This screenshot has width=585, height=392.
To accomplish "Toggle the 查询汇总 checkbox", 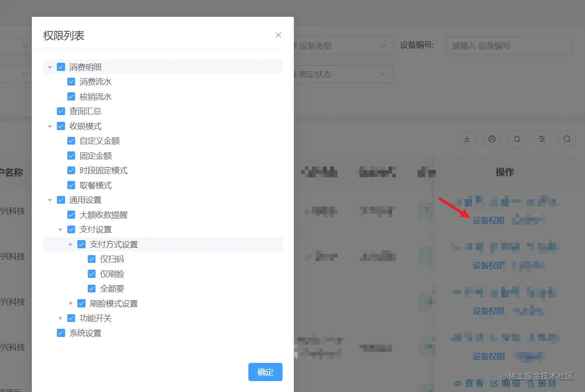I will tap(61, 111).
